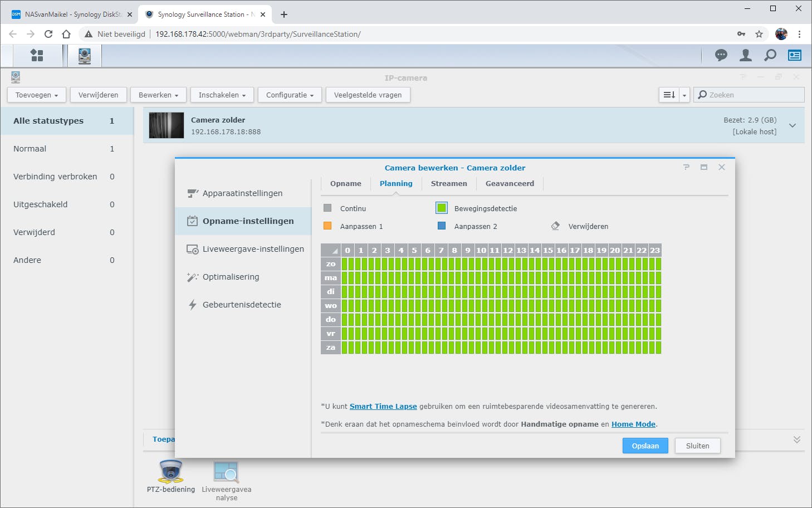Open Liveweergaveanalyse application icon
Screen dimensions: 812x508
click(226, 472)
